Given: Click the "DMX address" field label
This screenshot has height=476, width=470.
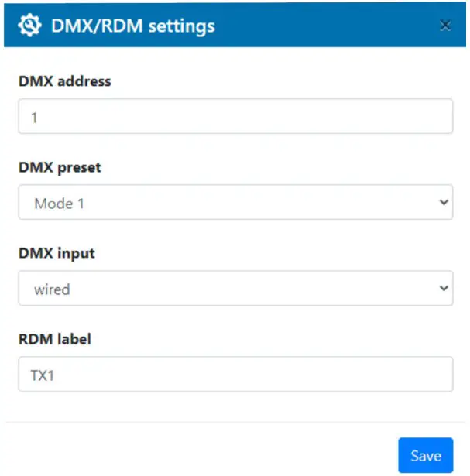Looking at the screenshot, I should click(65, 81).
